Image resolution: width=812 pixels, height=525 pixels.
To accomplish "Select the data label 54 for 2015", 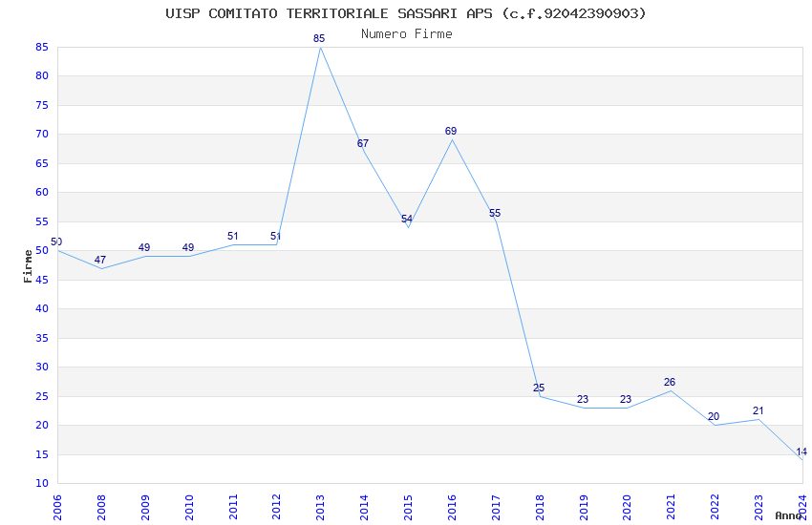I will point(407,219).
